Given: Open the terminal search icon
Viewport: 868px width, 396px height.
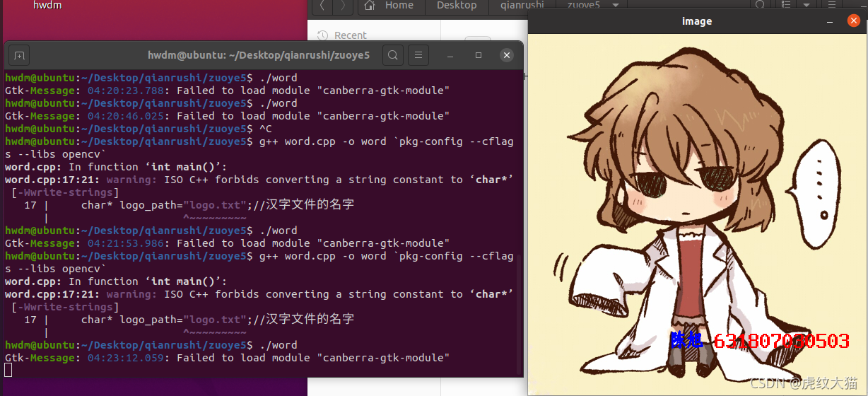Looking at the screenshot, I should [393, 55].
